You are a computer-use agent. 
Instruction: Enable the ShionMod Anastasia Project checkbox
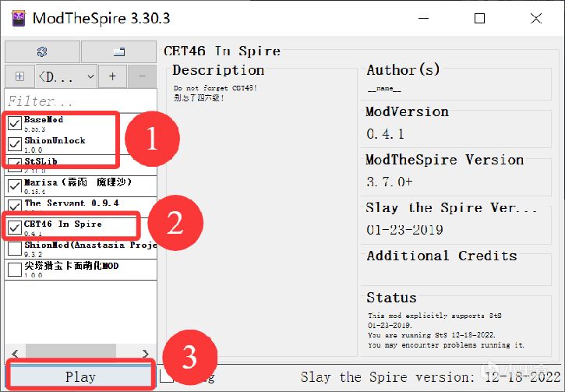tap(14, 249)
